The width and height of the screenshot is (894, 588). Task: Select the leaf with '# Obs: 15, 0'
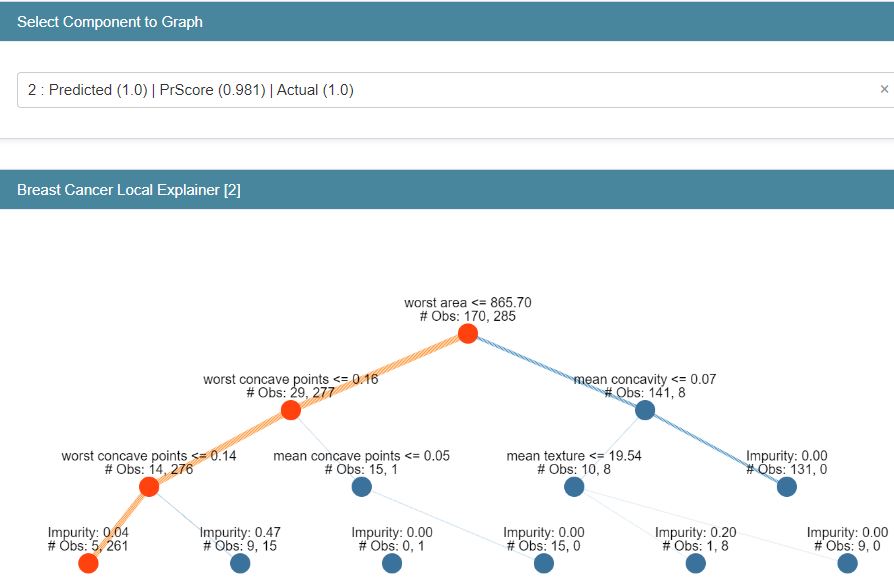tap(542, 563)
